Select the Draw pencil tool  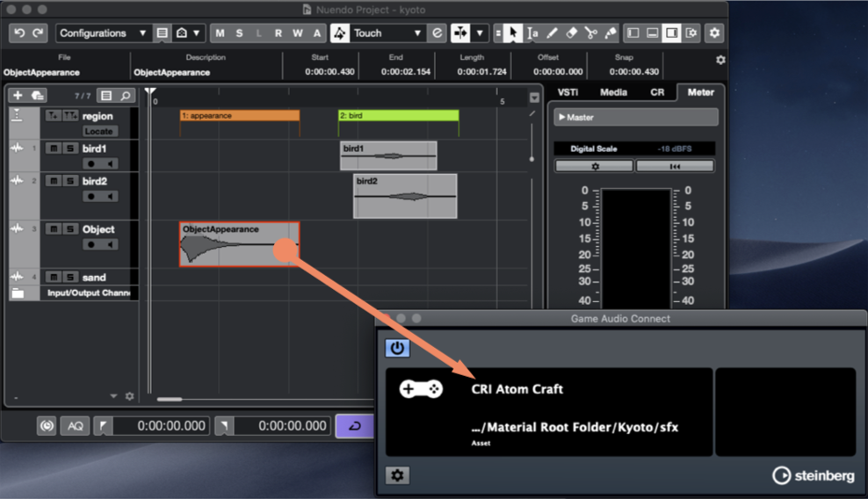pos(552,33)
